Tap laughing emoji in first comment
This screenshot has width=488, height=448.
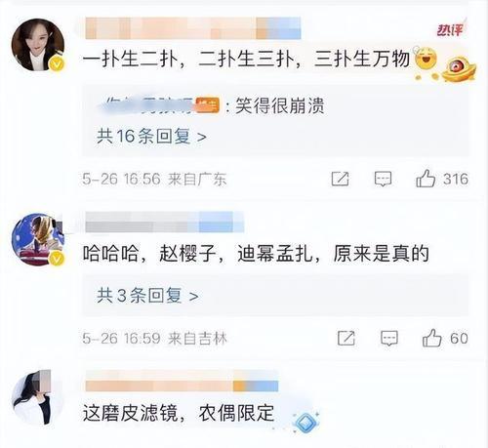pos(426,59)
